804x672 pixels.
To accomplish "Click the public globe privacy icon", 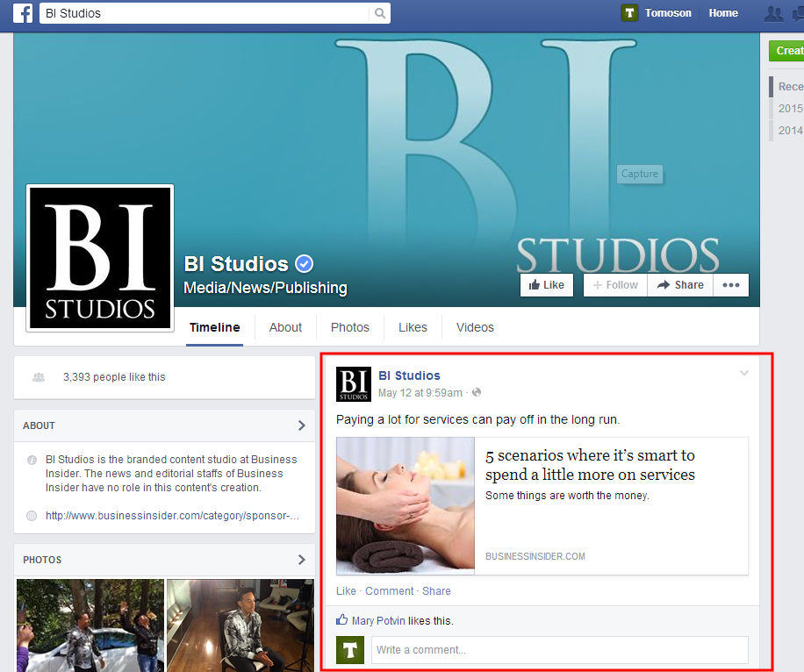I will [477, 393].
